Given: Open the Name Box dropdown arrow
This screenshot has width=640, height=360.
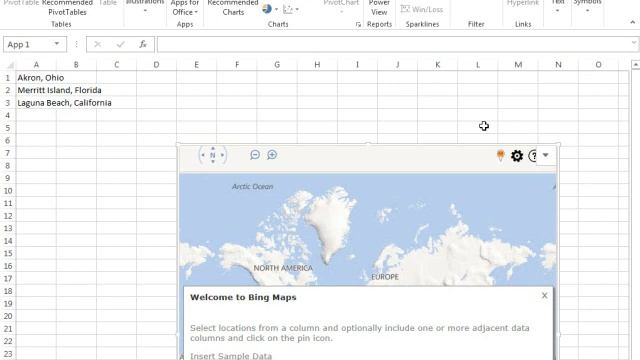Looking at the screenshot, I should [57, 44].
